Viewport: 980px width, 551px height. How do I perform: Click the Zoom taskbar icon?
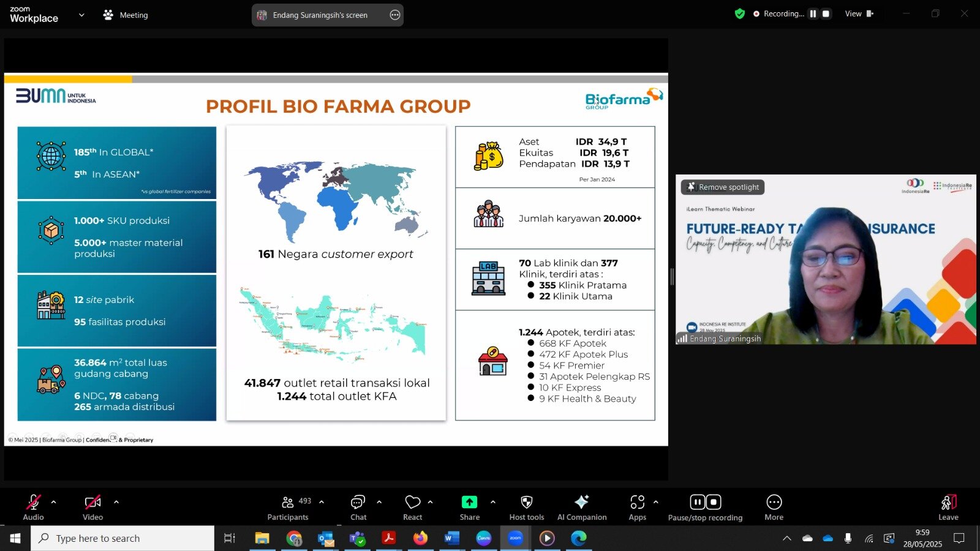515,538
